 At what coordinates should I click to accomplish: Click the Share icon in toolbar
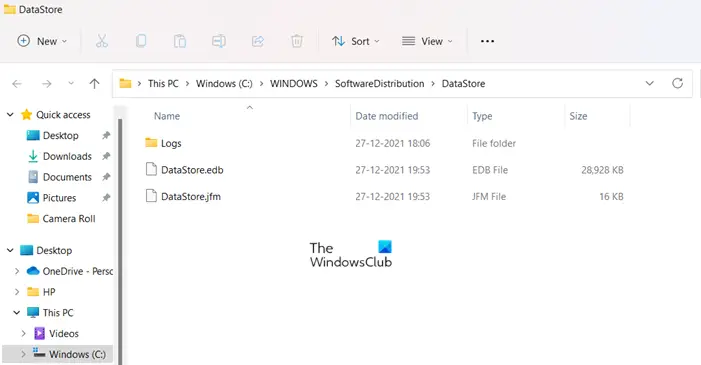pos(258,41)
